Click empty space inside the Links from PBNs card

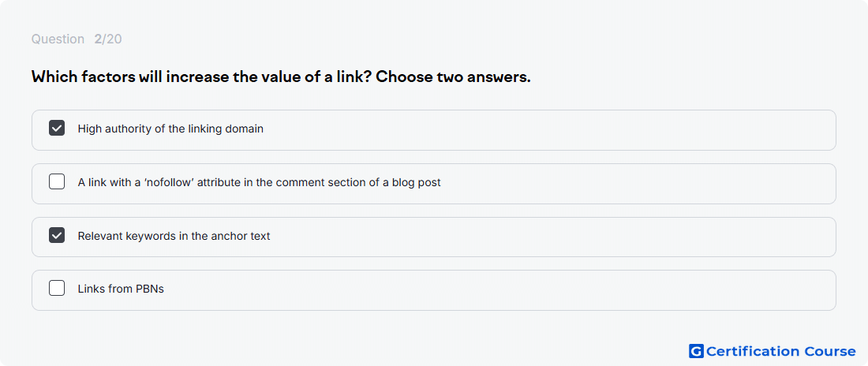coord(498,290)
